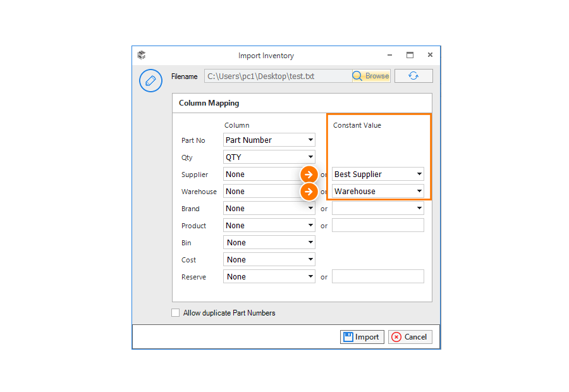Click the refresh arrows button
This screenshot has height=392, width=569.
413,76
